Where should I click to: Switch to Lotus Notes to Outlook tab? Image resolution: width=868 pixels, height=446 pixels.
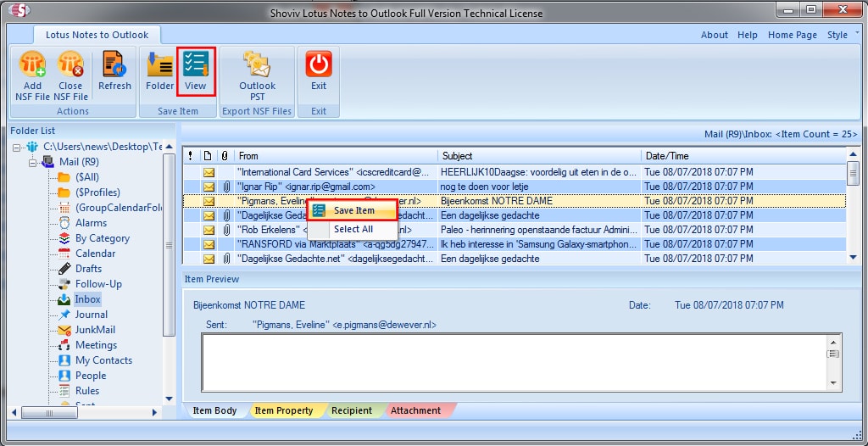click(x=97, y=35)
